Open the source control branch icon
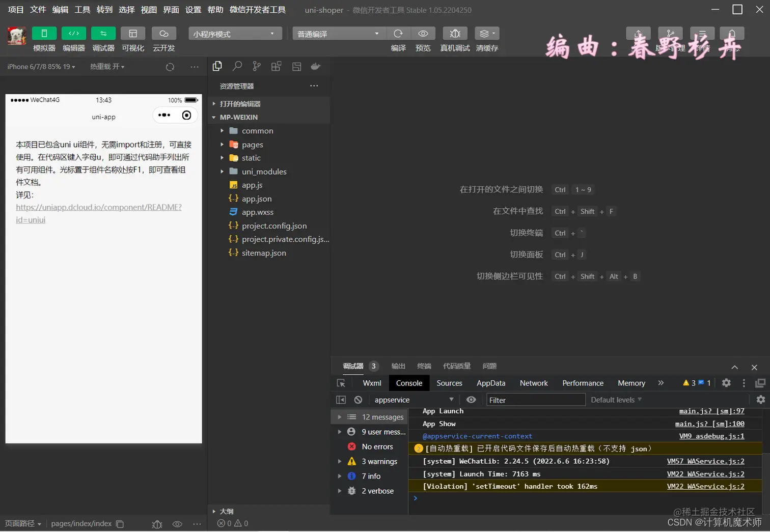Image resolution: width=770 pixels, height=532 pixels. click(257, 66)
